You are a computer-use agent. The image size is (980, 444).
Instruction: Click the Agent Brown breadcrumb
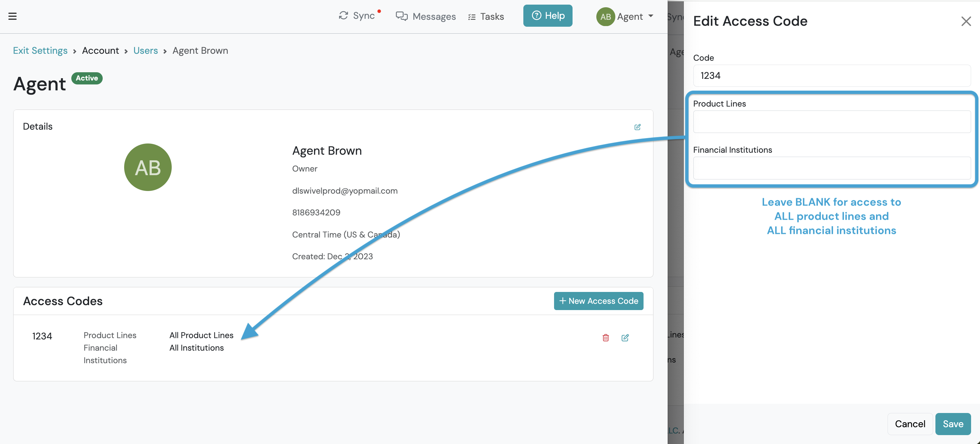pos(200,50)
